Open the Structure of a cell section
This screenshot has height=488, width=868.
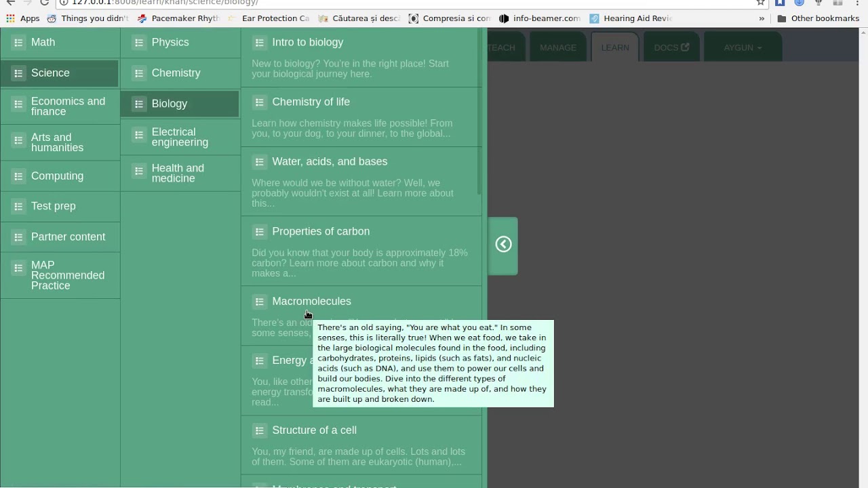[361, 445]
